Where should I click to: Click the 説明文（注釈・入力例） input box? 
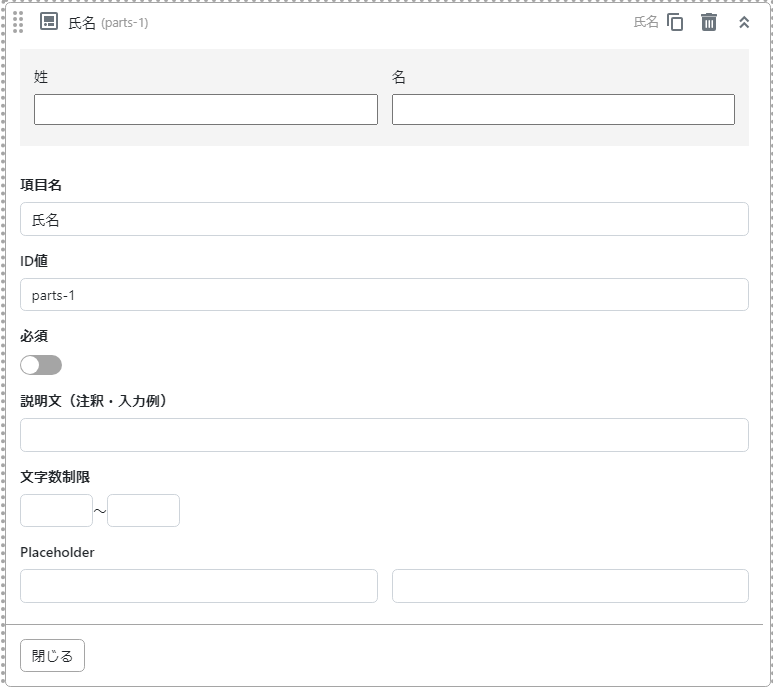pos(384,435)
